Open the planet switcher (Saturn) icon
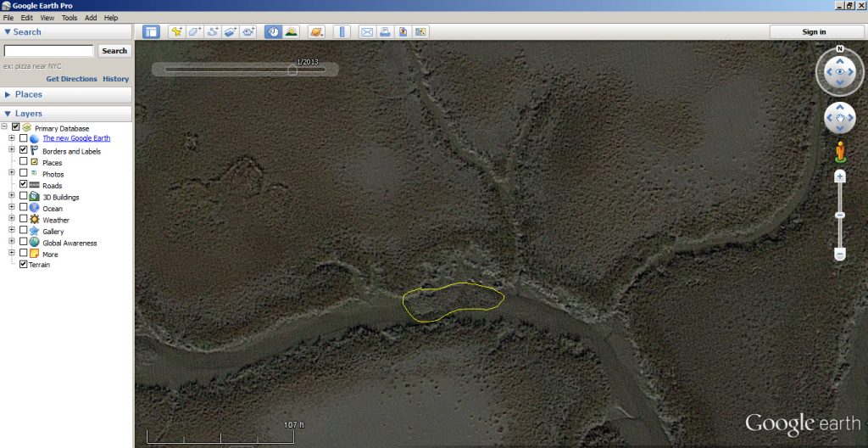Viewport: 868px width, 448px height. point(317,31)
